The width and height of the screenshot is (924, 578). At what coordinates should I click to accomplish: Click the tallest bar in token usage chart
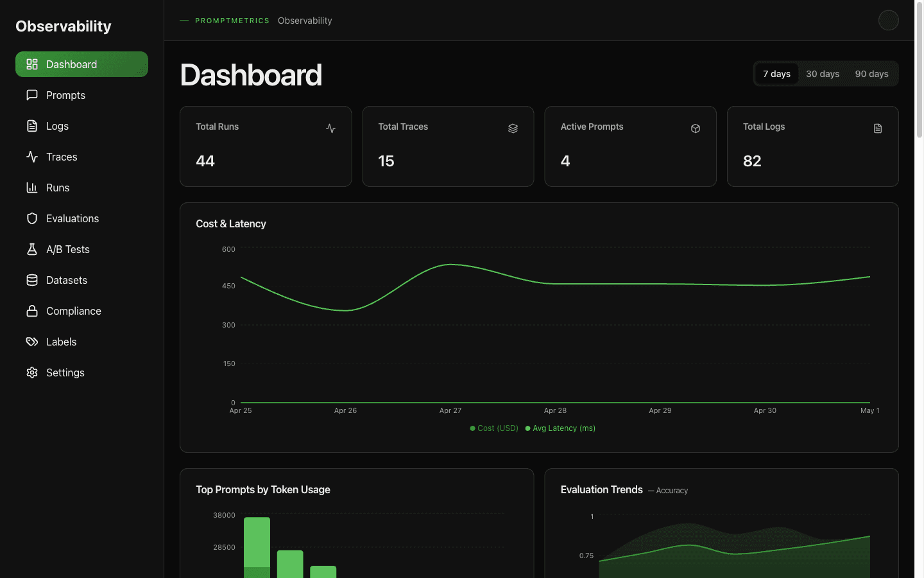click(x=257, y=547)
